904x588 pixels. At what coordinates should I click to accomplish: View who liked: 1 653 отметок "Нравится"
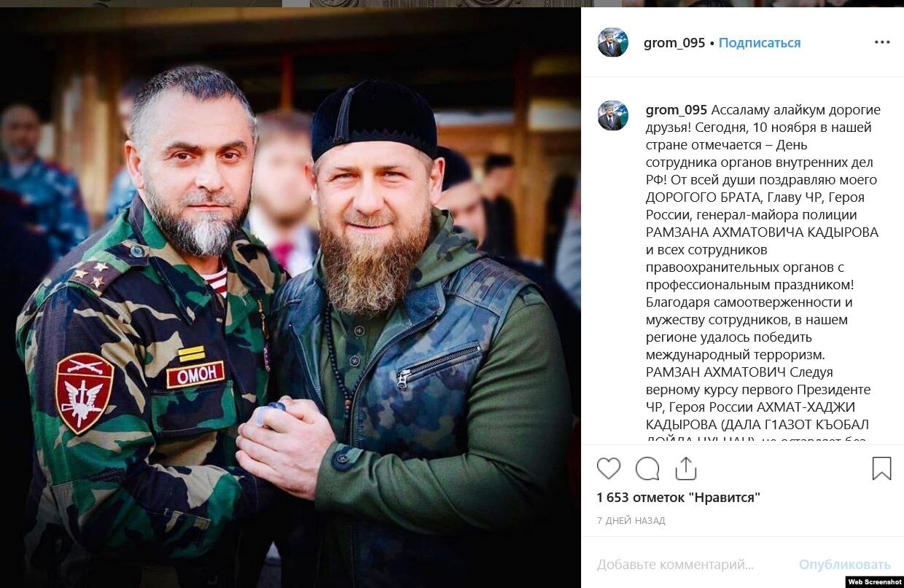679,498
